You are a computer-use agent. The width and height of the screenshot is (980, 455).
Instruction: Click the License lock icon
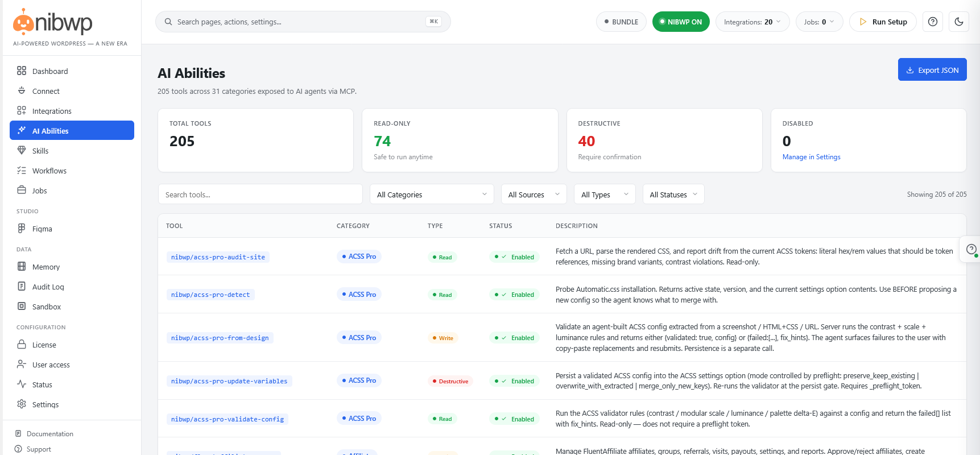[x=22, y=344]
